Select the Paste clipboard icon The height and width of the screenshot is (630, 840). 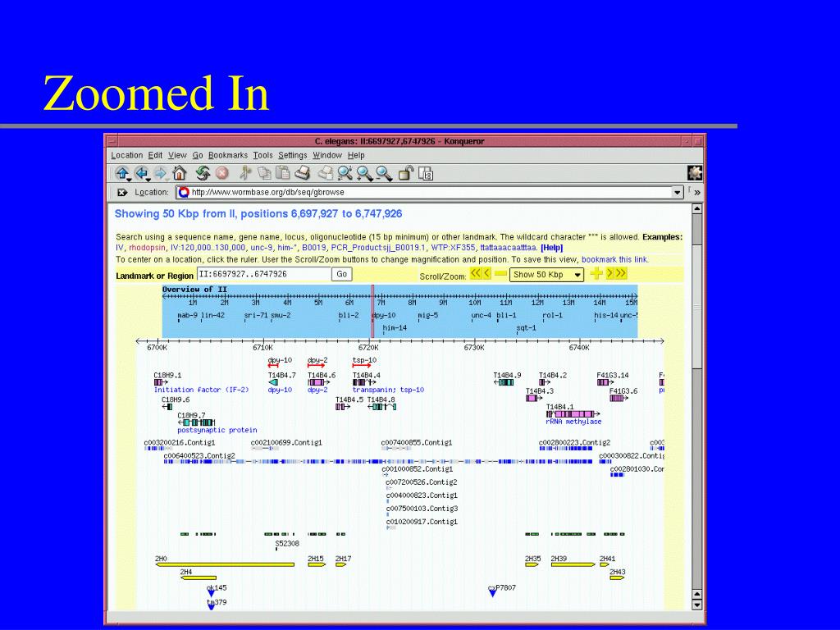pyautogui.click(x=282, y=173)
